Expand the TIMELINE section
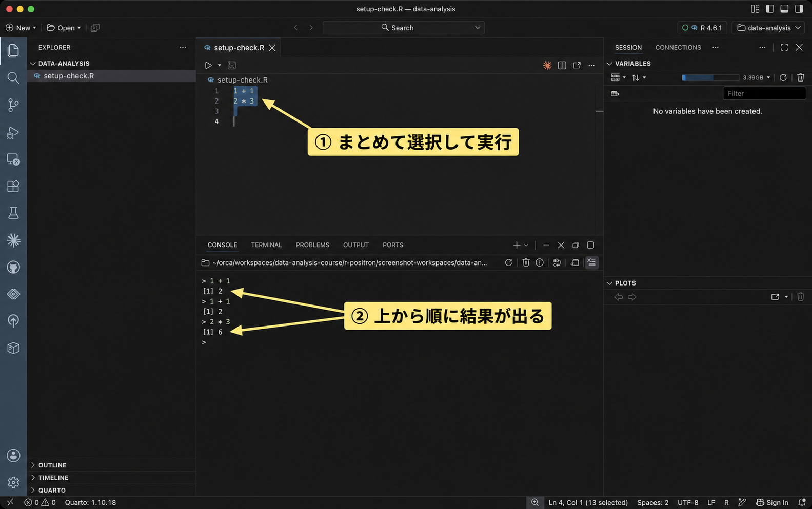 coord(111,477)
